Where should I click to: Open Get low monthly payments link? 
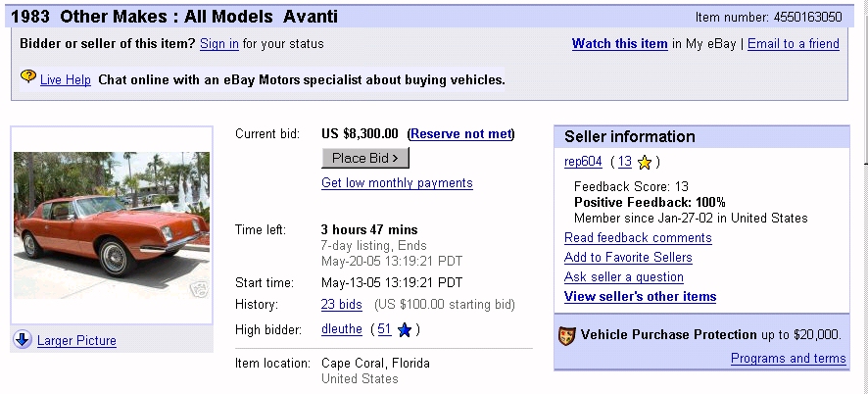[x=397, y=183]
